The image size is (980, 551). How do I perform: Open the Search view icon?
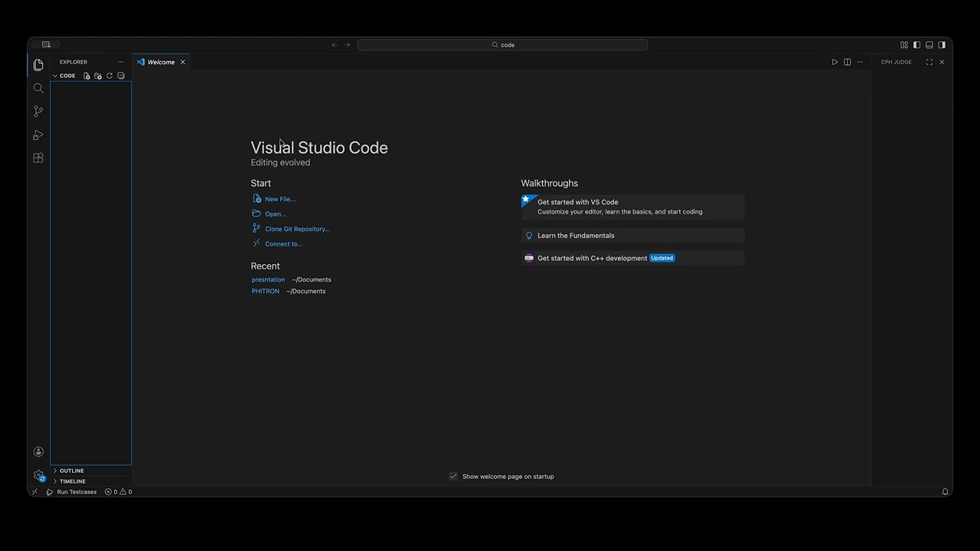[x=38, y=88]
